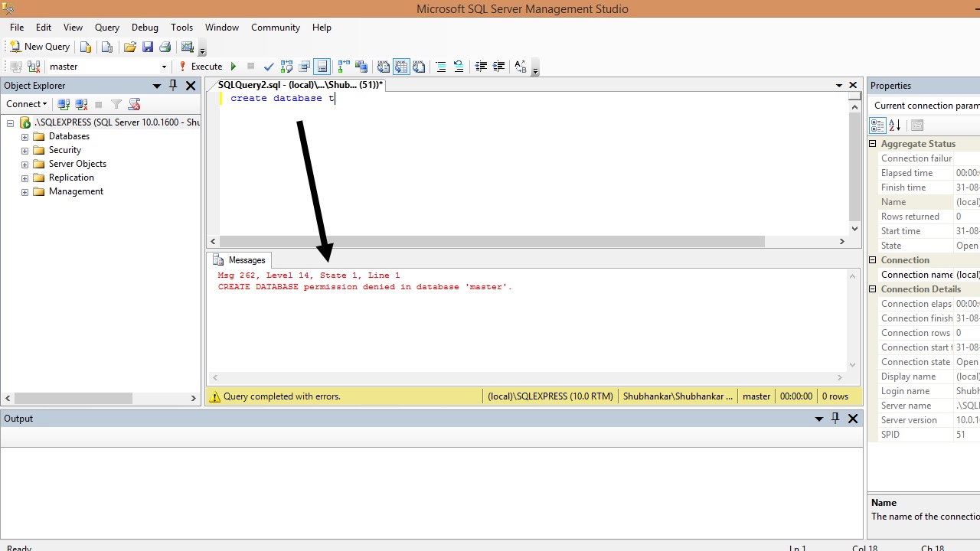Collapse the Connection Details section
The width and height of the screenshot is (980, 551).
pyautogui.click(x=873, y=289)
